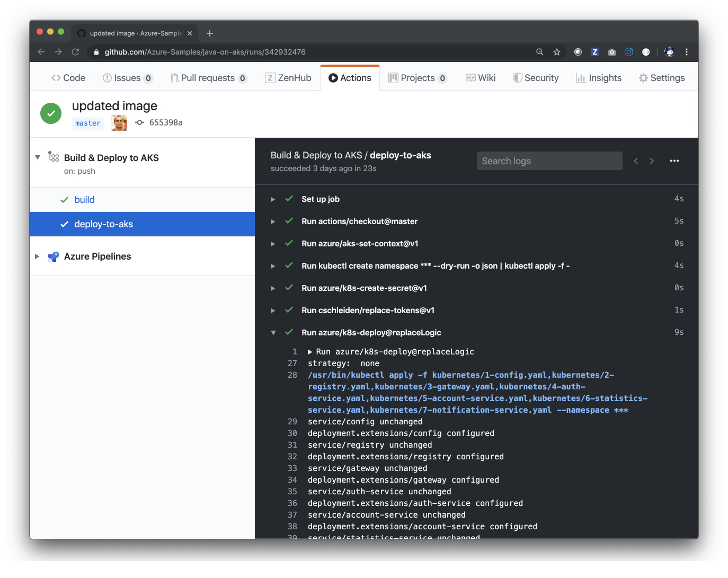Expand Run azure/k8s-create-secret@v1 step

(x=273, y=288)
